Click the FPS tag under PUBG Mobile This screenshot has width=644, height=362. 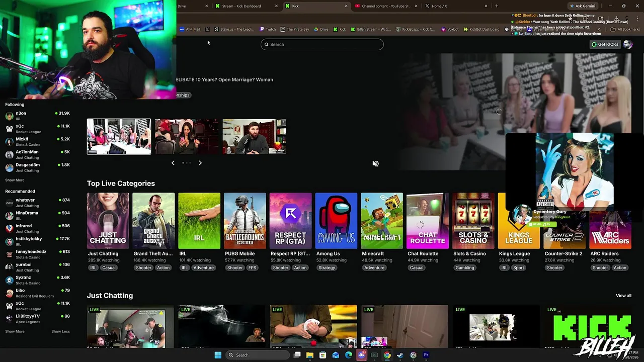(253, 267)
